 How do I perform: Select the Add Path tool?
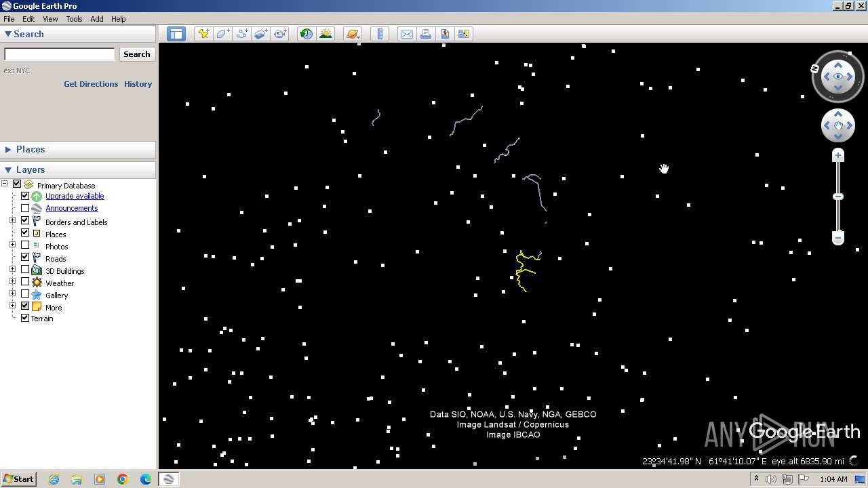(x=241, y=34)
